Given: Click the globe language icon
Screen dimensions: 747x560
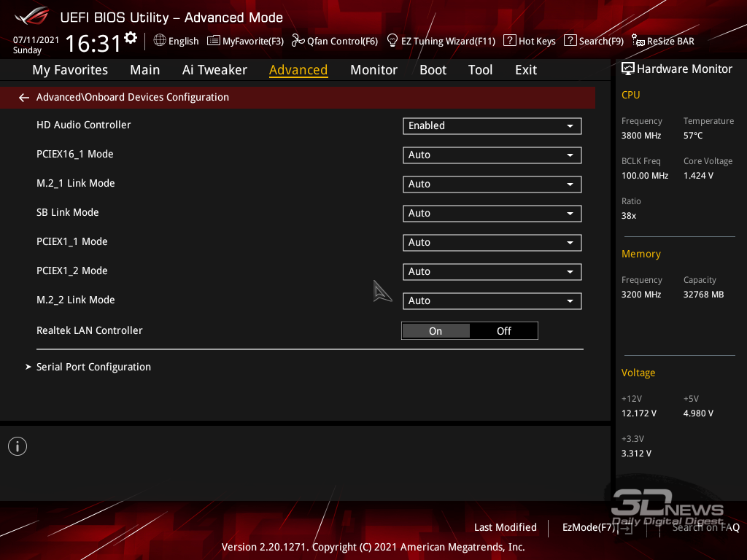Looking at the screenshot, I should click(x=160, y=41).
